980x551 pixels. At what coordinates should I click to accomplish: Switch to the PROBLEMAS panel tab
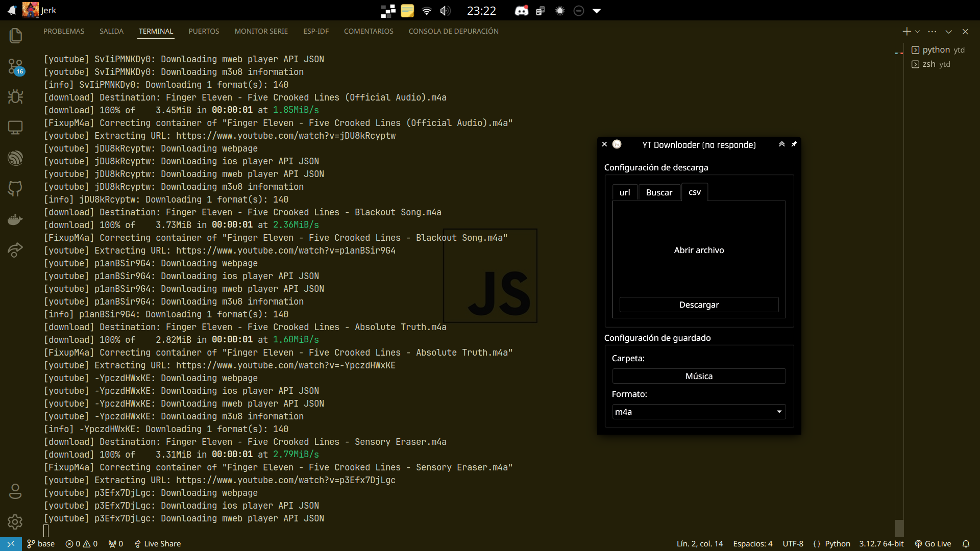tap(64, 31)
